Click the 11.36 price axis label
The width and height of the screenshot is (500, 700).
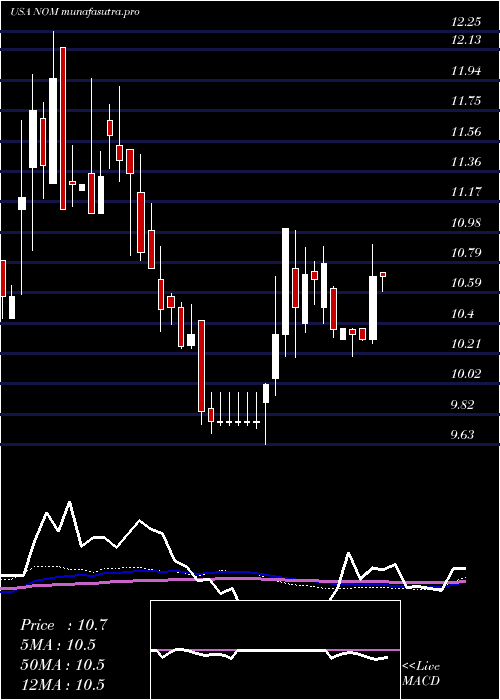pos(466,162)
